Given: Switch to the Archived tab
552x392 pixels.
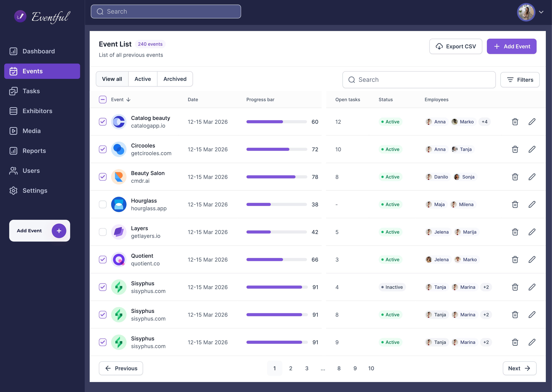Looking at the screenshot, I should (175, 79).
